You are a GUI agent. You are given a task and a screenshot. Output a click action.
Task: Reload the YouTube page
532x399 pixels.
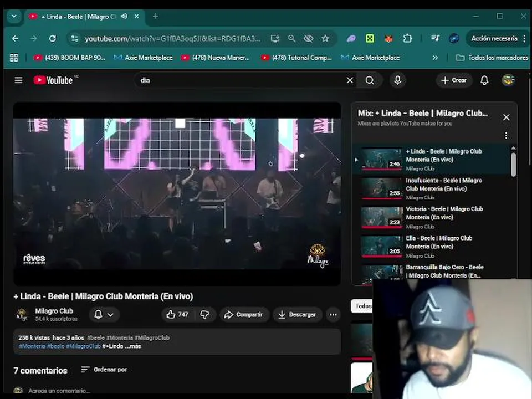click(x=52, y=38)
